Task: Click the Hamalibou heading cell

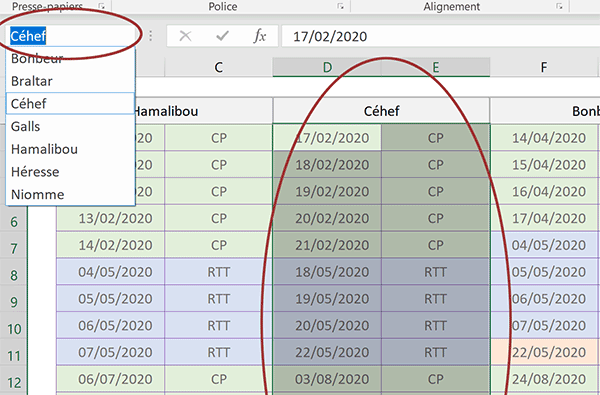Action: click(204, 111)
